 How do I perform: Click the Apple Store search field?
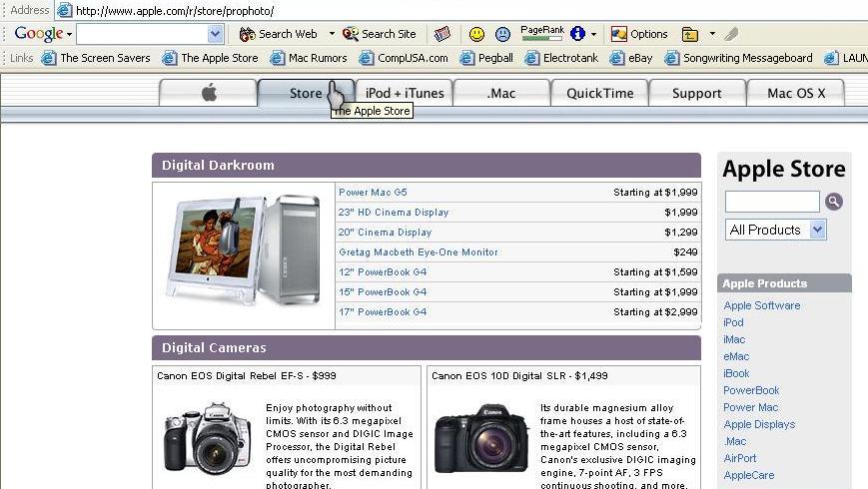[772, 202]
